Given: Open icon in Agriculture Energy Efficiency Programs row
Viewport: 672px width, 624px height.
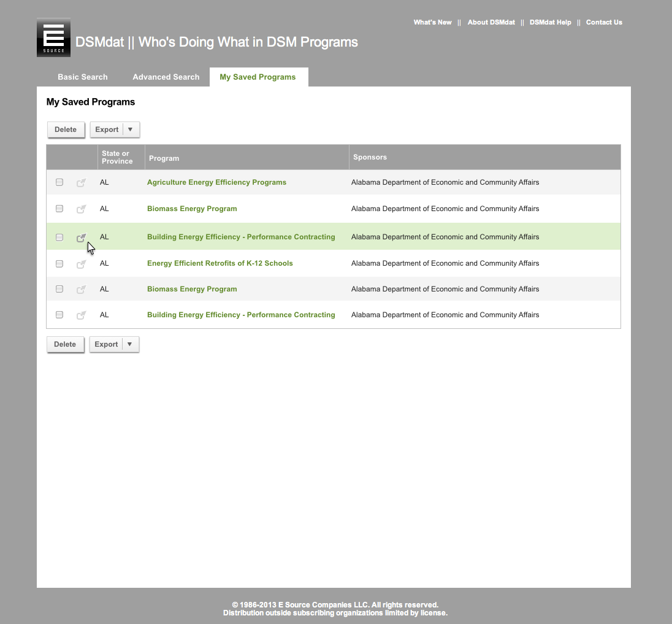Looking at the screenshot, I should [81, 182].
